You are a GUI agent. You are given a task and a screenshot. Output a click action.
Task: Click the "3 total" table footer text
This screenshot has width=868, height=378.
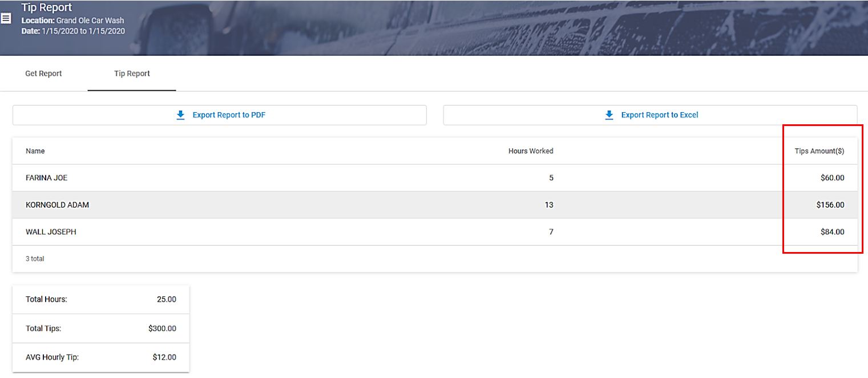pyautogui.click(x=35, y=259)
